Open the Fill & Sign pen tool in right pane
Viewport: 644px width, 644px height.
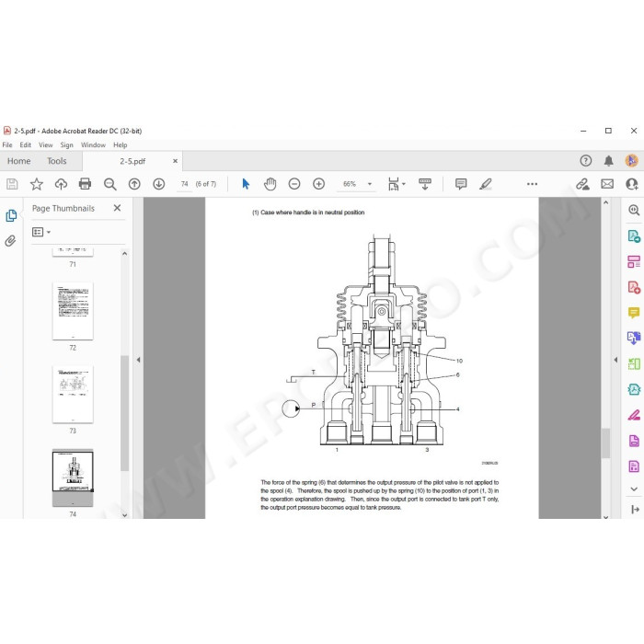634,415
